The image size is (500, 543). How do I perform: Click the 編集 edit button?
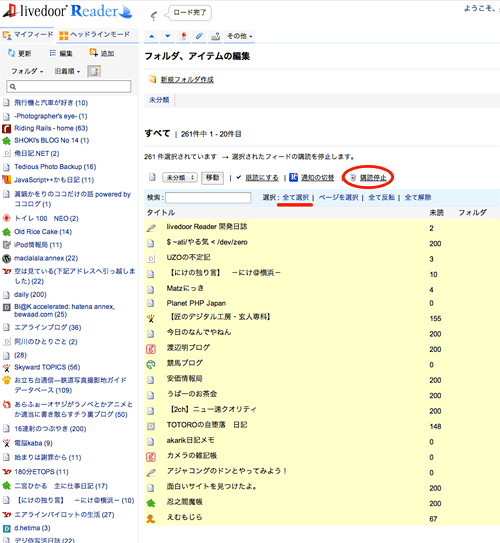click(61, 53)
